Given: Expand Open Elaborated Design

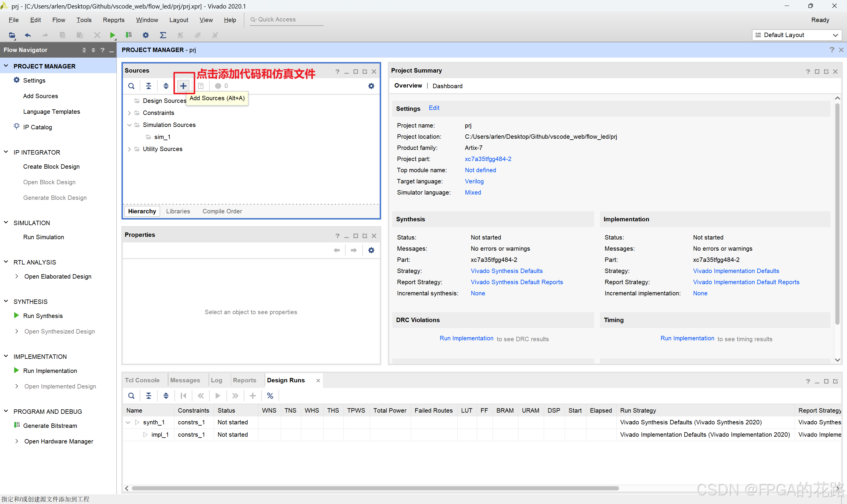Looking at the screenshot, I should pos(17,277).
